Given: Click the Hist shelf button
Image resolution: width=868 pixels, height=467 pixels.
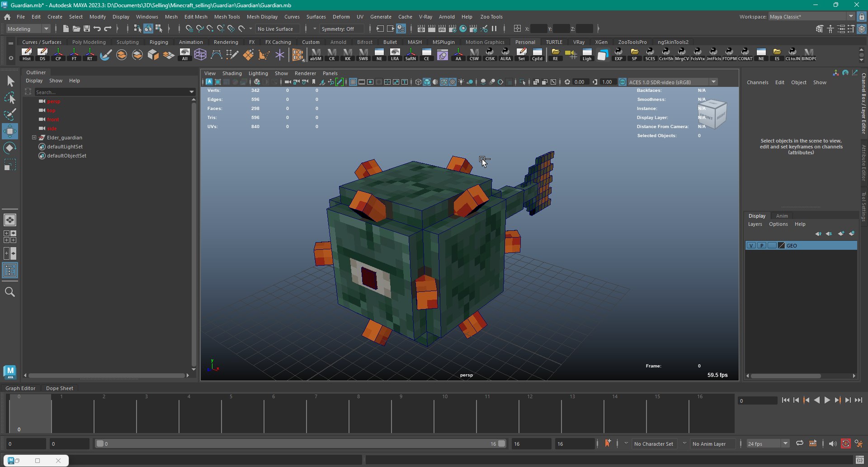Looking at the screenshot, I should [27, 54].
